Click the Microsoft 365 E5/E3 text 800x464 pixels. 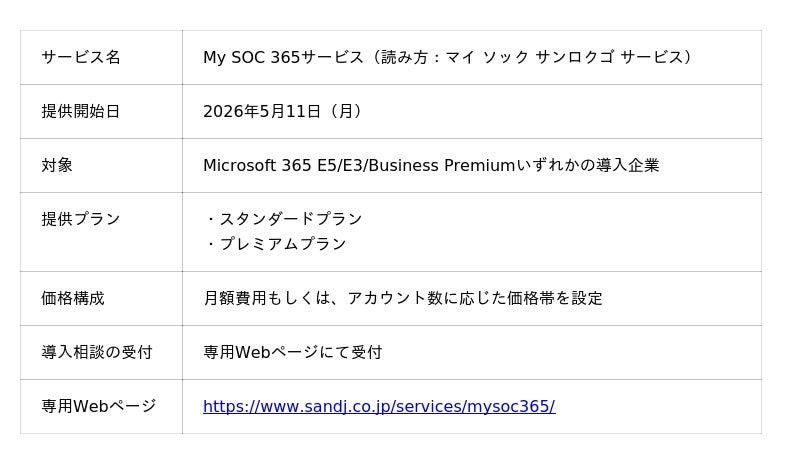click(x=284, y=165)
